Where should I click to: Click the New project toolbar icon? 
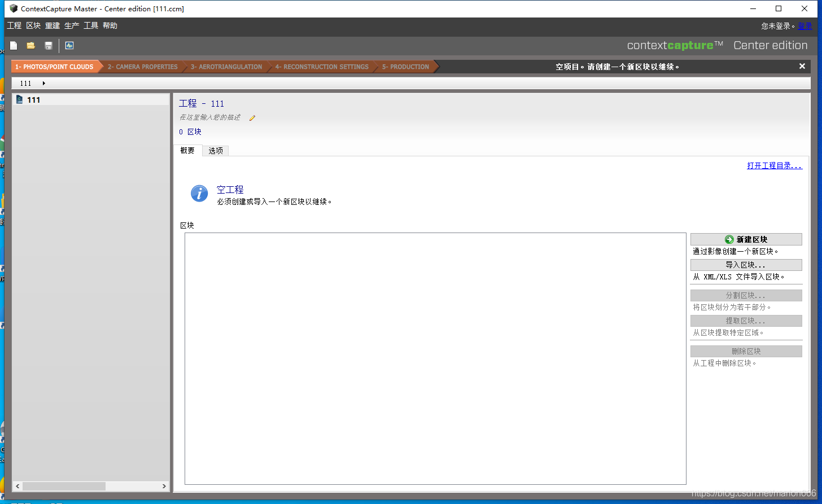pos(14,45)
